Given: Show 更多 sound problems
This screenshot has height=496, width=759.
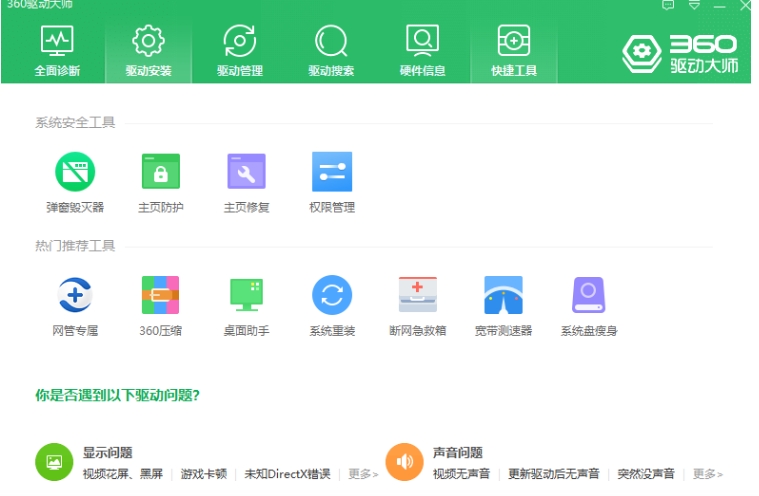Looking at the screenshot, I should (x=708, y=474).
